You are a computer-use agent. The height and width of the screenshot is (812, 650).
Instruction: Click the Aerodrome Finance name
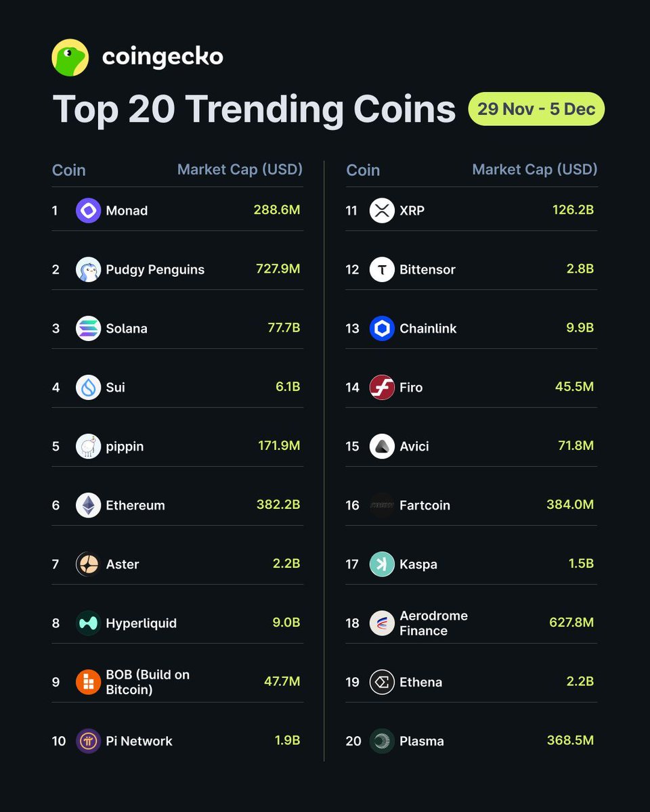click(433, 623)
